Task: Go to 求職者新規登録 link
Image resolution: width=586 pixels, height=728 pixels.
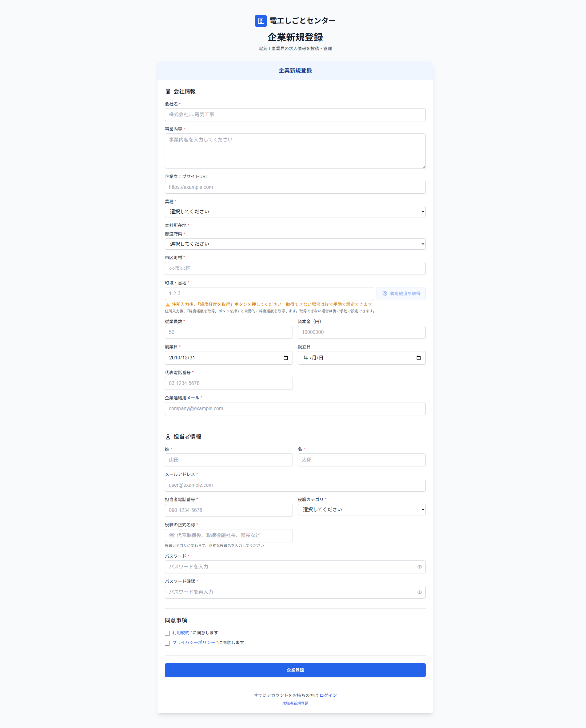Action: coord(295,703)
